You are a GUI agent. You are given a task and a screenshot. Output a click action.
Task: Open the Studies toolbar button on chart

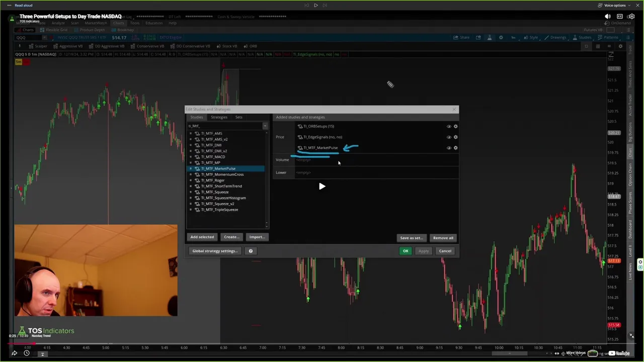[x=582, y=37]
